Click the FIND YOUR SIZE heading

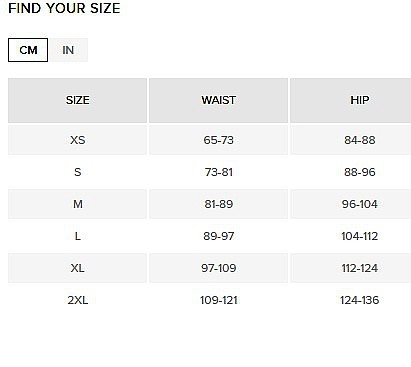coord(64,8)
